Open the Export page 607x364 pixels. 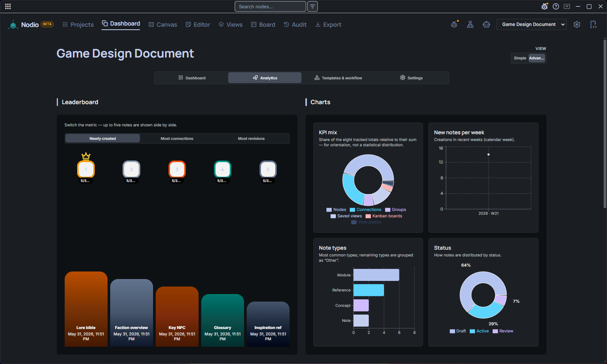pos(328,25)
